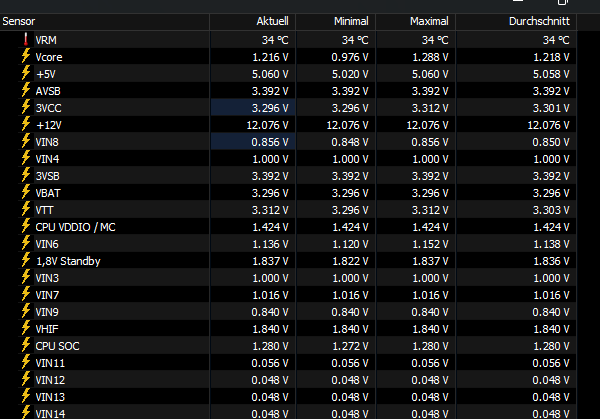
Task: Click the lightning icon beside 3VSB
Action: click(x=26, y=175)
